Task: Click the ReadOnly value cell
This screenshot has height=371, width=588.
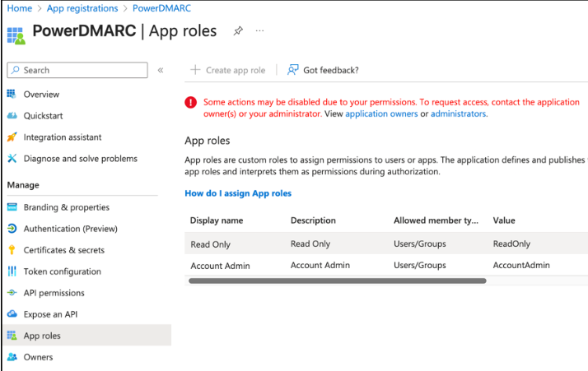Action: [x=511, y=244]
